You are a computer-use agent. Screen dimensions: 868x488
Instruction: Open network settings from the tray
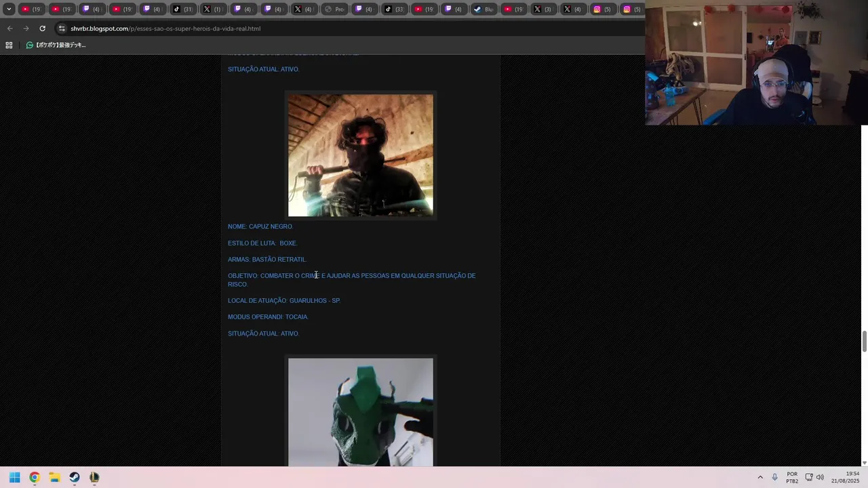pos(809,477)
